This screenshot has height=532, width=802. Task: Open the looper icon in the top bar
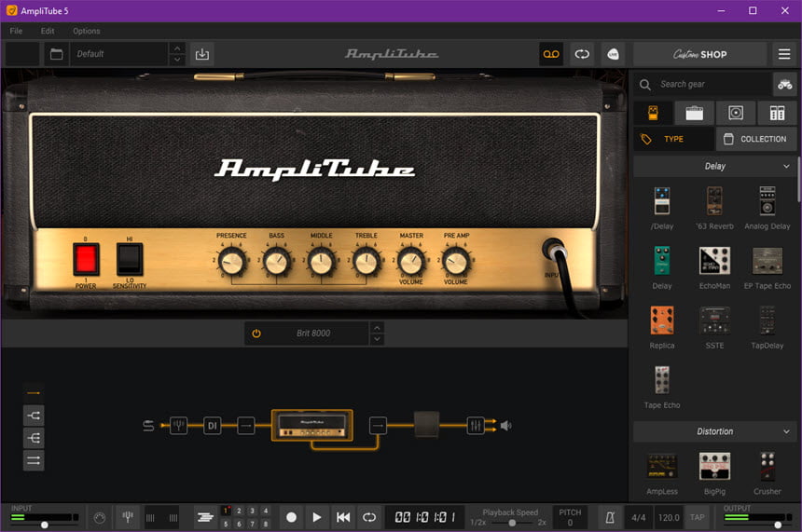[x=582, y=54]
